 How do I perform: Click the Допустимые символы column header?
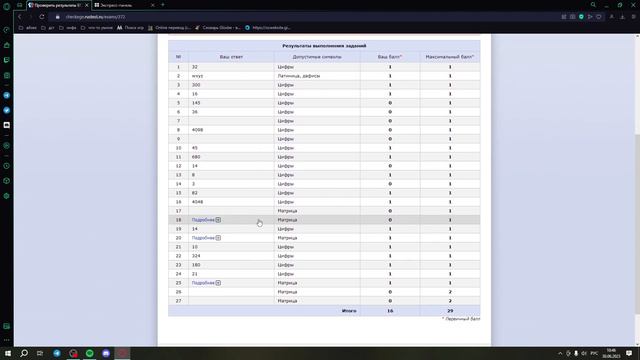[317, 57]
